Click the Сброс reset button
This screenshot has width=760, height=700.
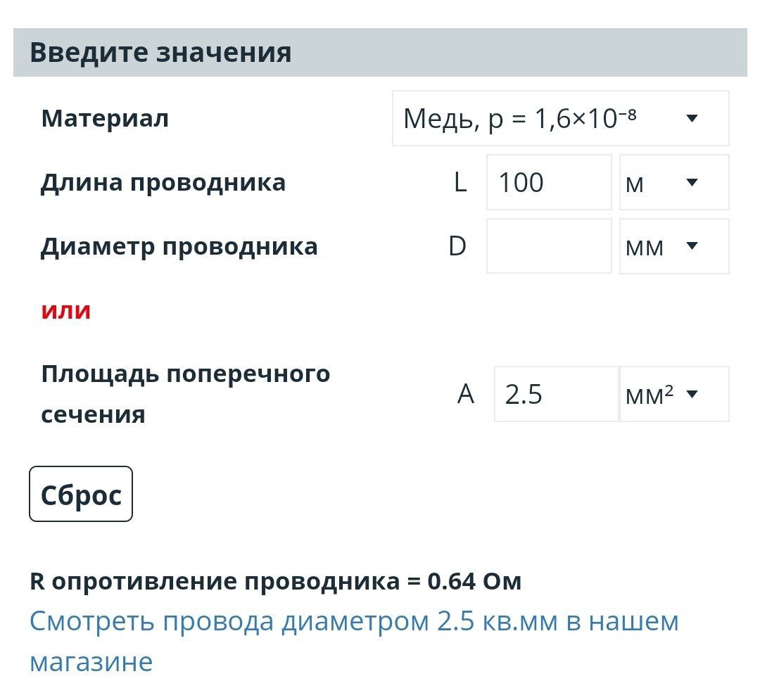coord(80,494)
